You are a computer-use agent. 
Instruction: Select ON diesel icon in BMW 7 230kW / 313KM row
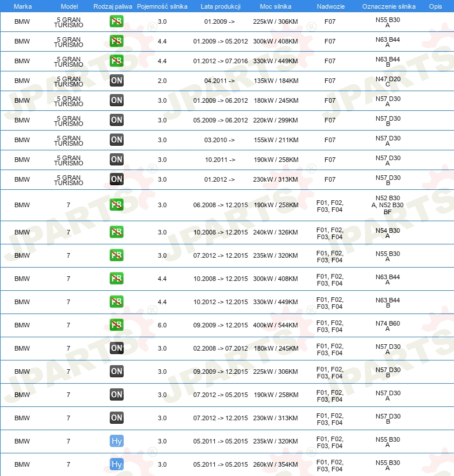point(117,418)
